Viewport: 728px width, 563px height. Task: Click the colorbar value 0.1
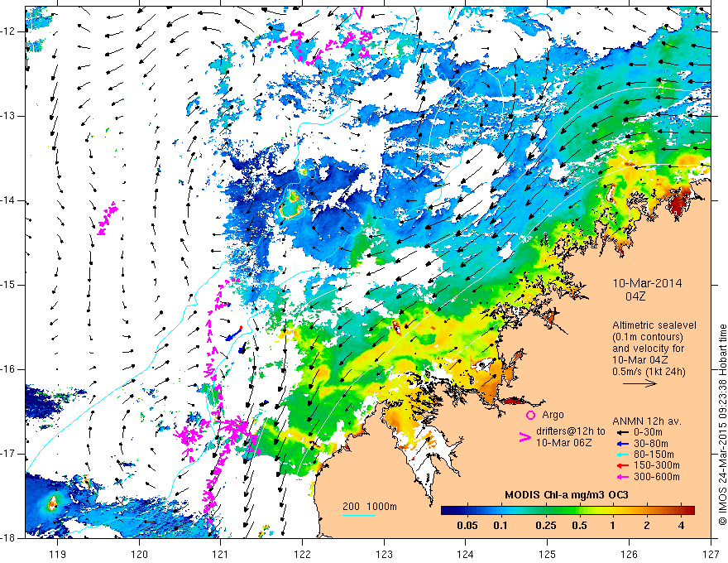pyautogui.click(x=500, y=526)
